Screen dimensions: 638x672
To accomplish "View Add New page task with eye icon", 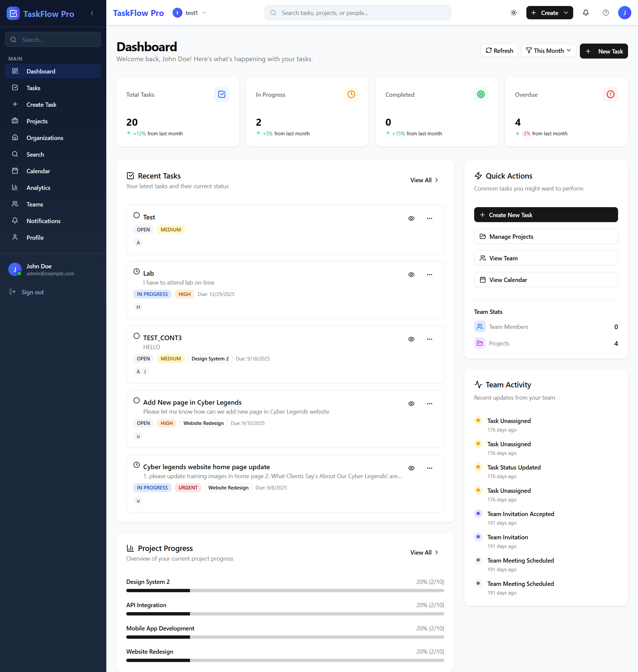I will tap(411, 404).
